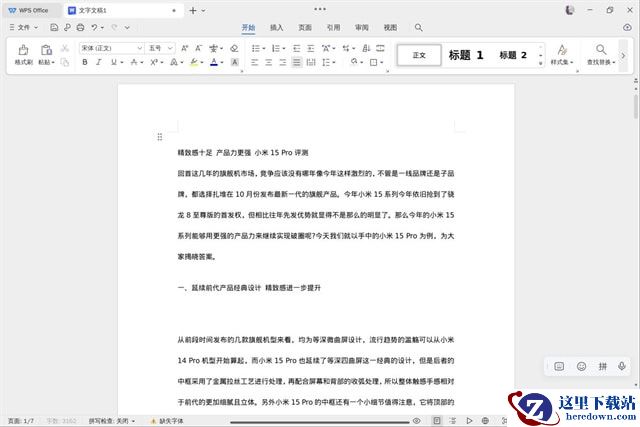Toggle Italic formatting

98,62
